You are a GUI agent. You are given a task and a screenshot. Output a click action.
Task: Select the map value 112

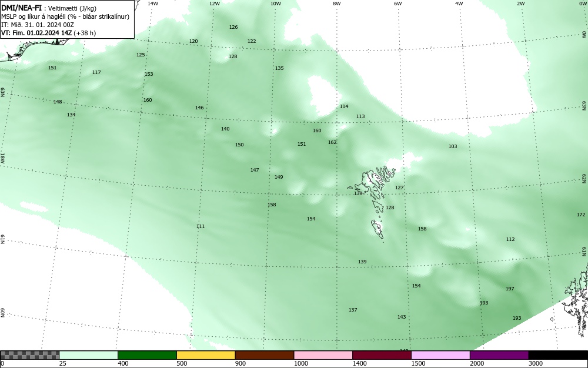(510, 239)
